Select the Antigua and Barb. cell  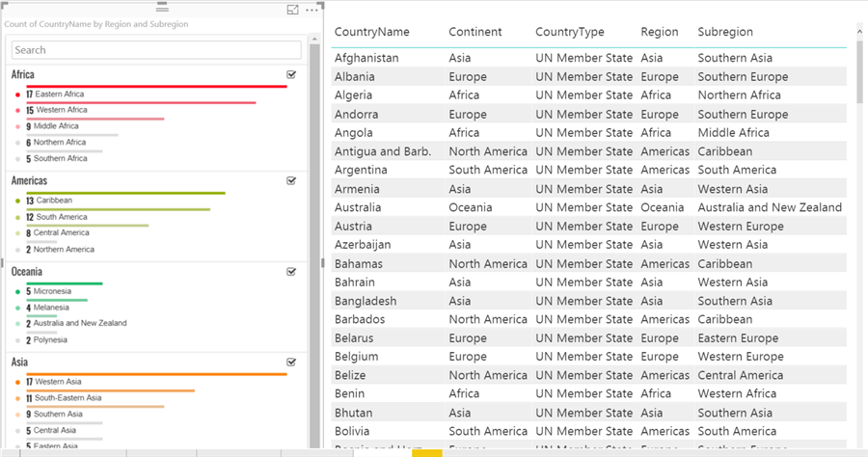(x=383, y=151)
